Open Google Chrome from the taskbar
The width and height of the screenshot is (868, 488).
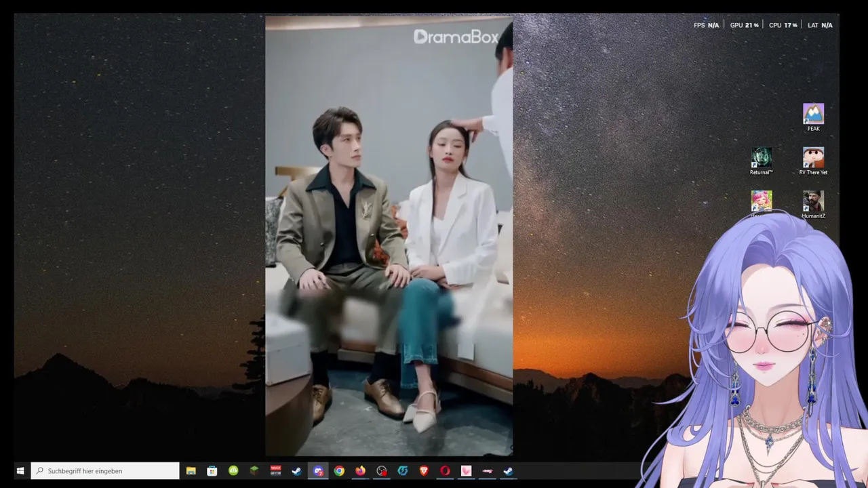tap(339, 471)
